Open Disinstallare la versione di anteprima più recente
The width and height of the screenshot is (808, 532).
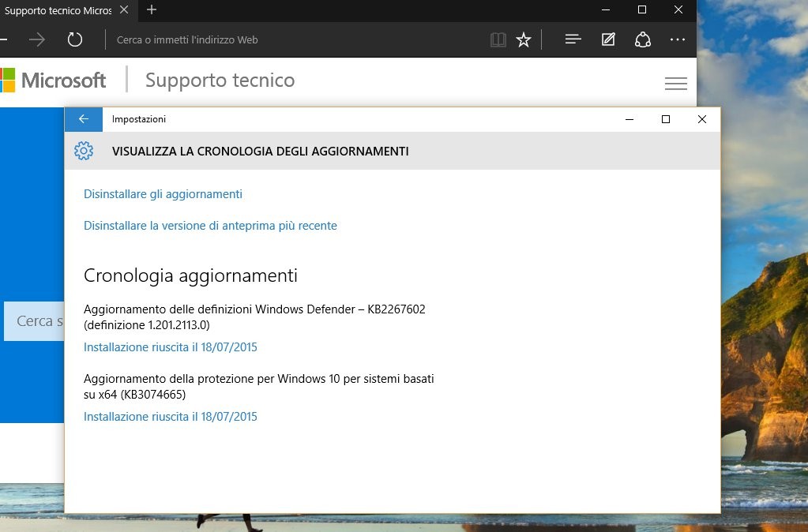click(x=210, y=226)
